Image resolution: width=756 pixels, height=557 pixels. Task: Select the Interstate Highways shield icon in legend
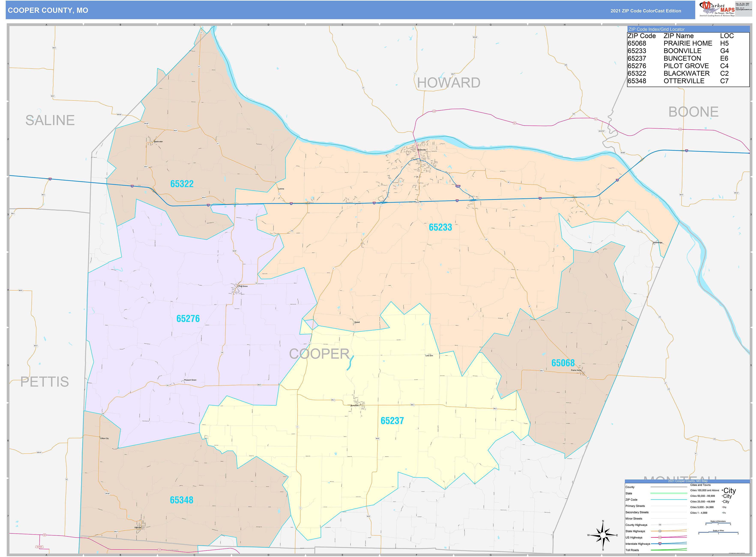660,544
